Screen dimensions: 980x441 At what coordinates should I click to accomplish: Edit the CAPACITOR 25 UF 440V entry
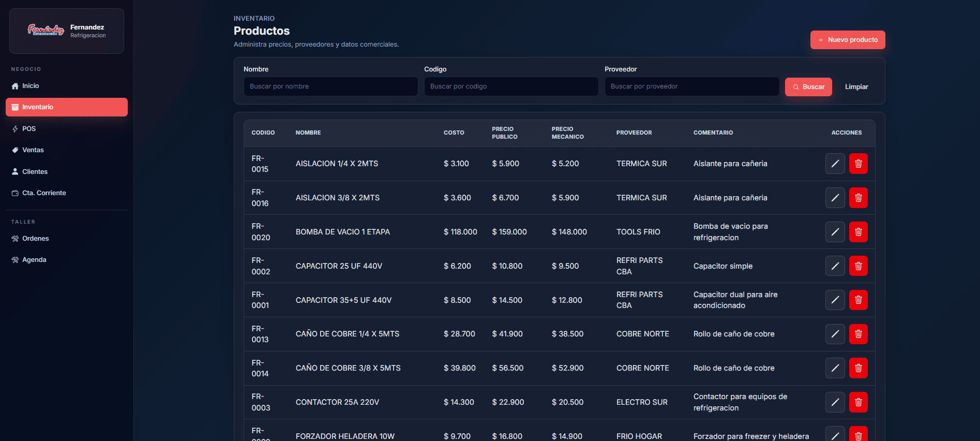point(835,266)
